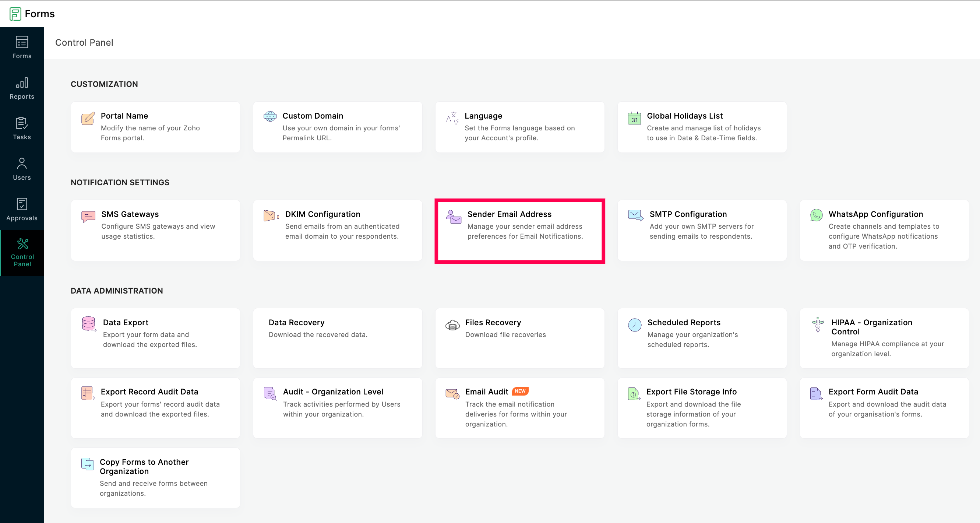This screenshot has width=980, height=523.
Task: Click the 'Download file recoveries' text
Action: pyautogui.click(x=505, y=334)
